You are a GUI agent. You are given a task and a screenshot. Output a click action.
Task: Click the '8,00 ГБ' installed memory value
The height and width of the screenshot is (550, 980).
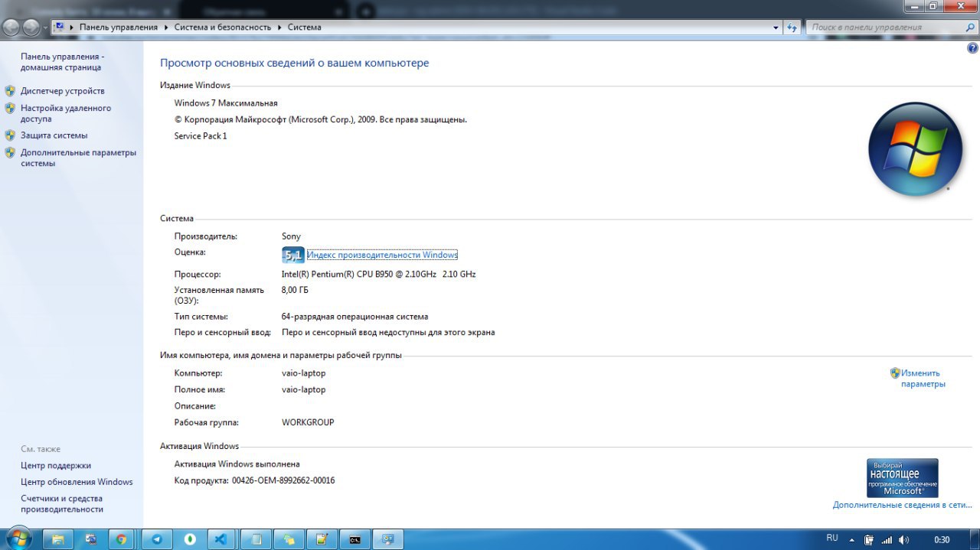pos(296,290)
